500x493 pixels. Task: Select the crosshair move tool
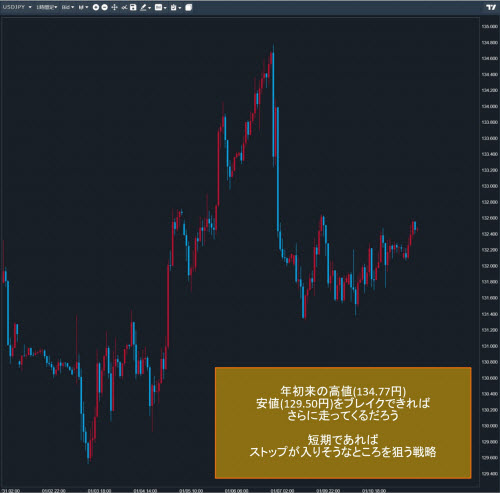pos(114,7)
